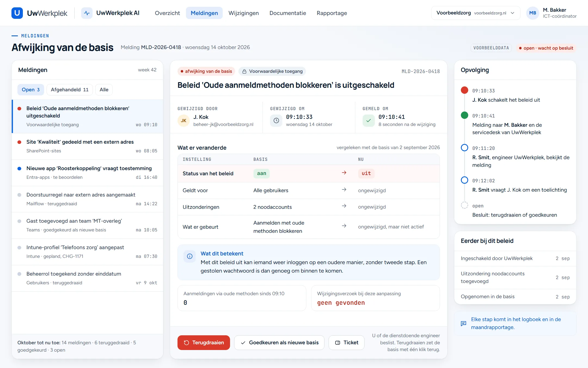Click the green checkmark icon beside 09:10:41

(x=369, y=120)
